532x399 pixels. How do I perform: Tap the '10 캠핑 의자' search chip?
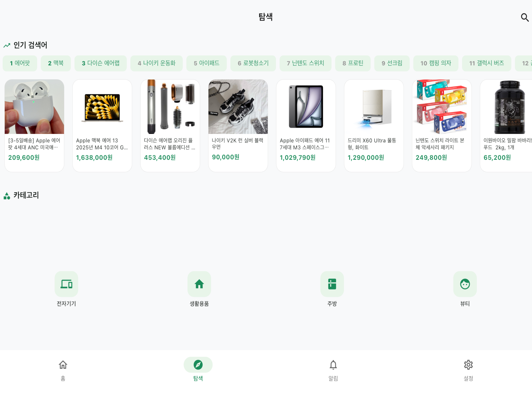pos(436,63)
